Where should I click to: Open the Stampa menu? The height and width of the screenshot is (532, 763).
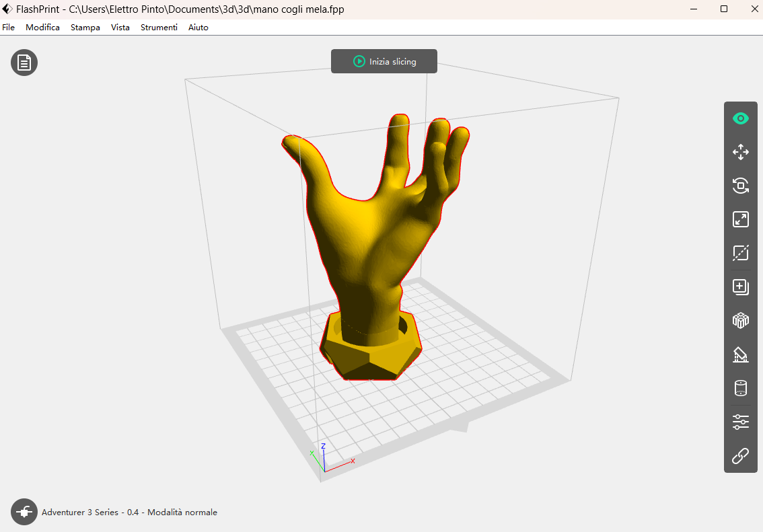click(85, 28)
